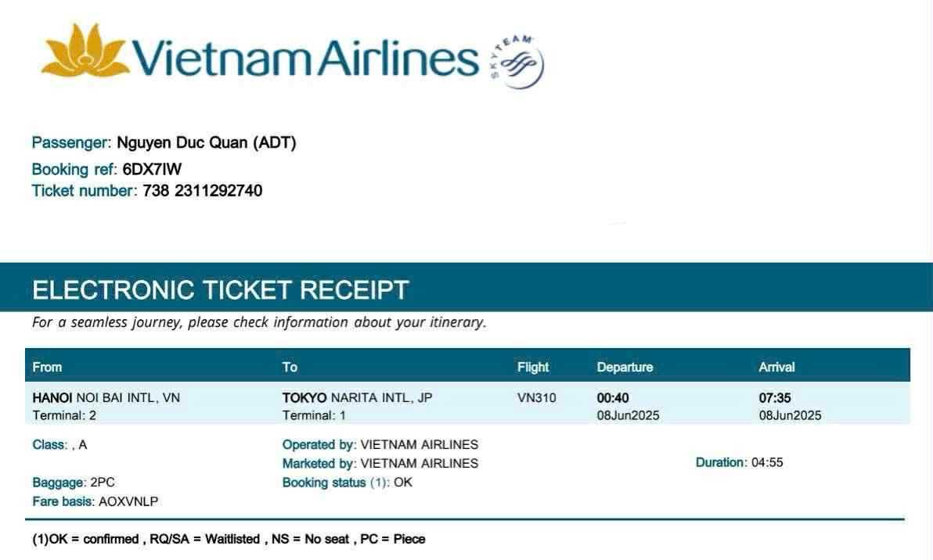Click the From column header
The image size is (933, 560).
[47, 367]
